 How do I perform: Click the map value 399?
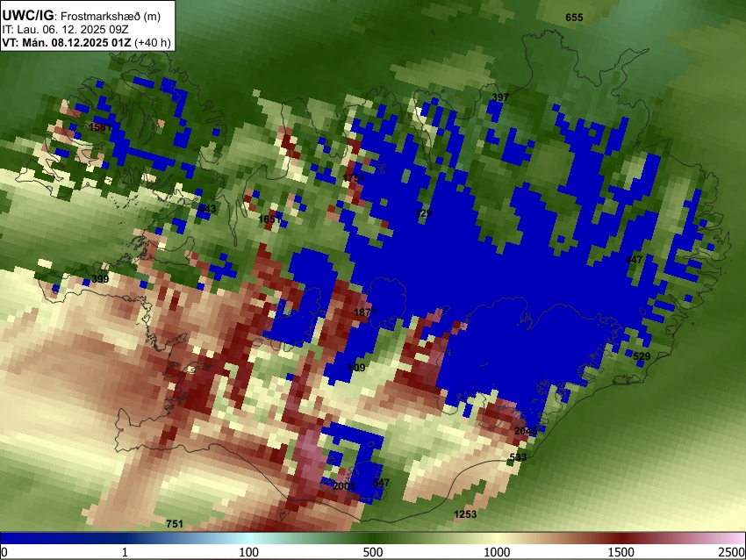point(100,279)
